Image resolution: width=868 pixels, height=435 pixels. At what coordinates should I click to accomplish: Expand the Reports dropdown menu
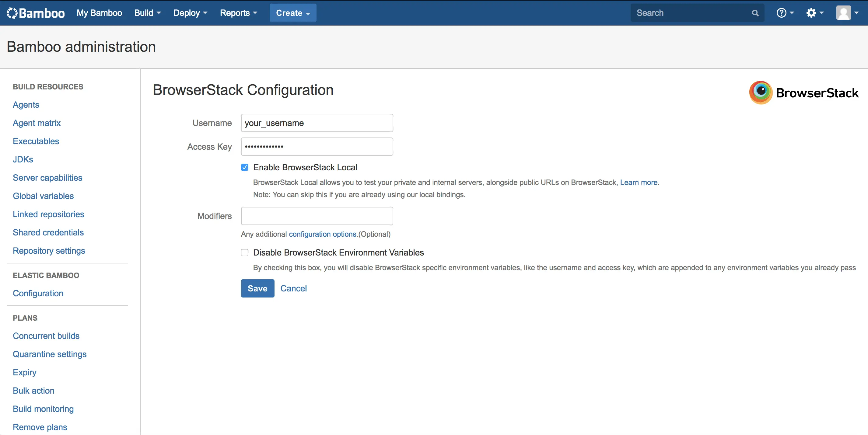238,13
